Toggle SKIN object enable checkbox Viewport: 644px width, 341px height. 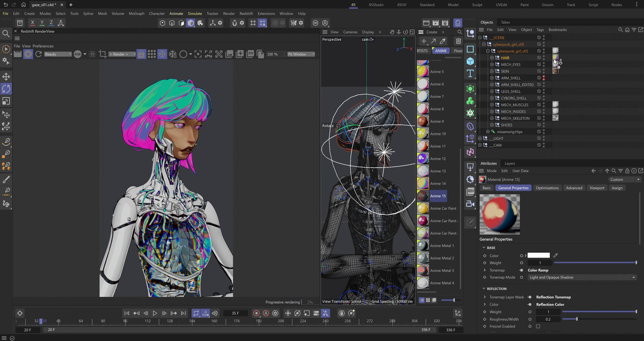(x=539, y=71)
